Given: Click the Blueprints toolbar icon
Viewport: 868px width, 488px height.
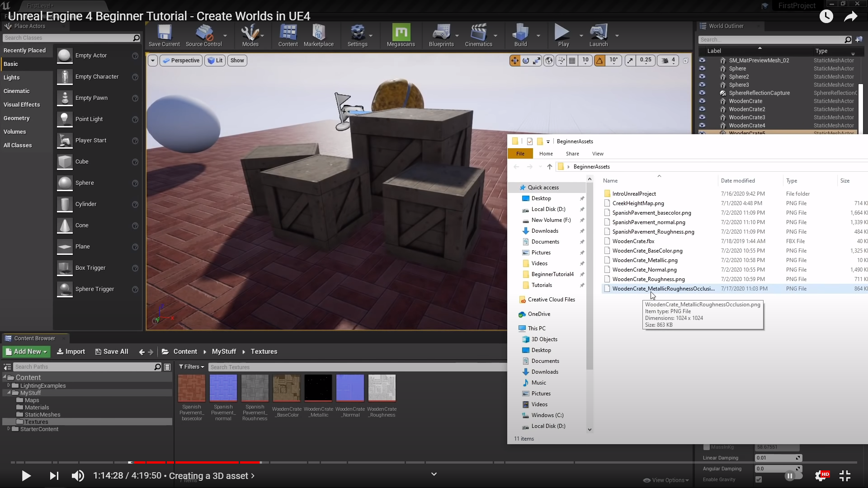Looking at the screenshot, I should [x=441, y=35].
